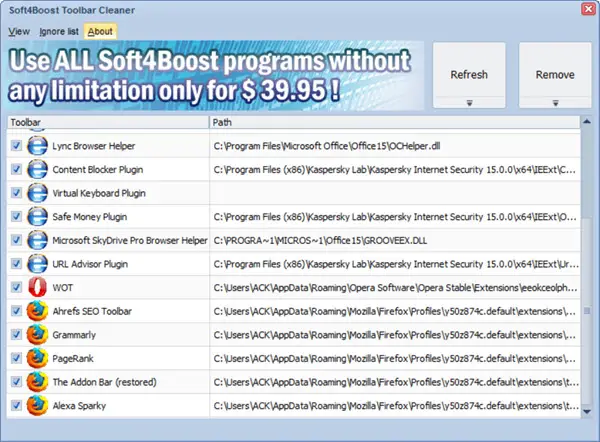The width and height of the screenshot is (600, 442).
Task: Uncheck the WOT checkbox
Action: pyautogui.click(x=16, y=287)
